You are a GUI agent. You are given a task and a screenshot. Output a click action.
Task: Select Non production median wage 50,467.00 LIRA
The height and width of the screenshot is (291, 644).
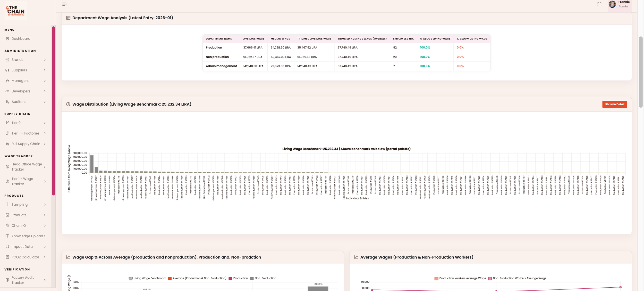click(281, 57)
